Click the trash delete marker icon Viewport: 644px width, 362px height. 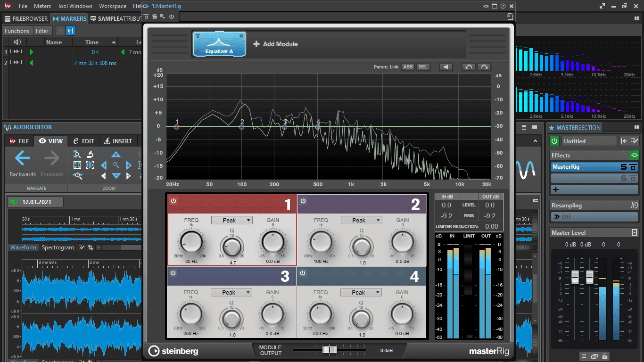(60, 31)
